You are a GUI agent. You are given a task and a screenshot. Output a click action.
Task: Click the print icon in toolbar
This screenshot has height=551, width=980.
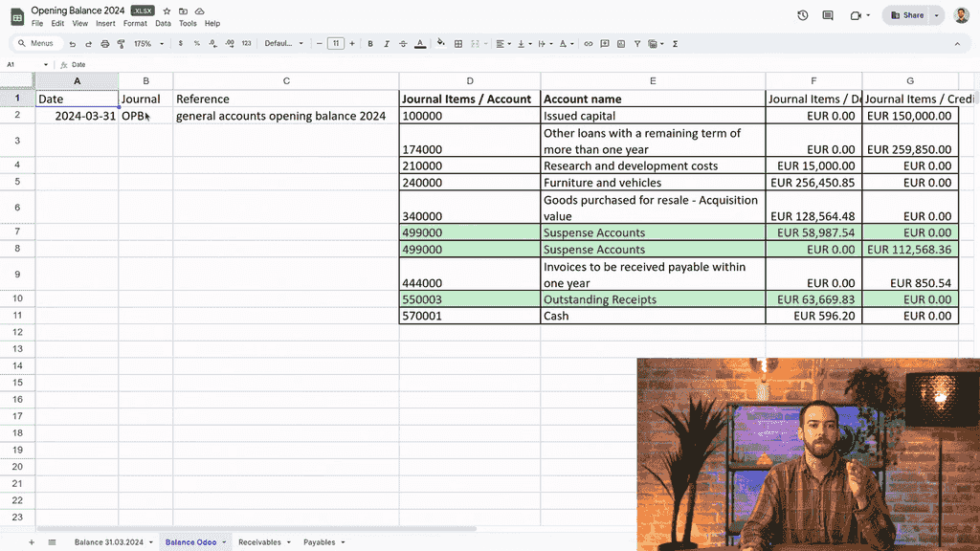[104, 44]
